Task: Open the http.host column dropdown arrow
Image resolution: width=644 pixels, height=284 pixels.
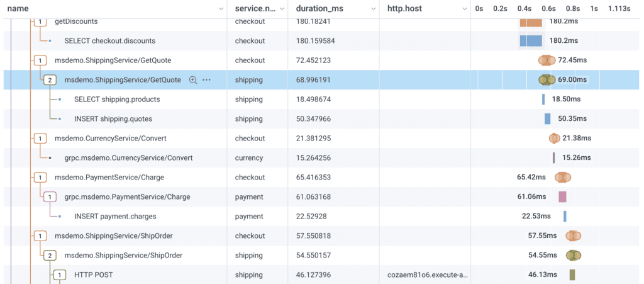Action: (x=464, y=9)
